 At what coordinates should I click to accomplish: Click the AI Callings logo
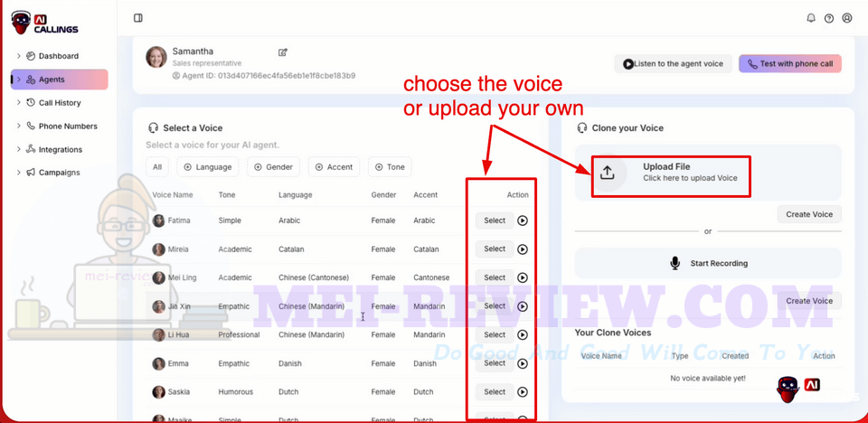point(45,23)
